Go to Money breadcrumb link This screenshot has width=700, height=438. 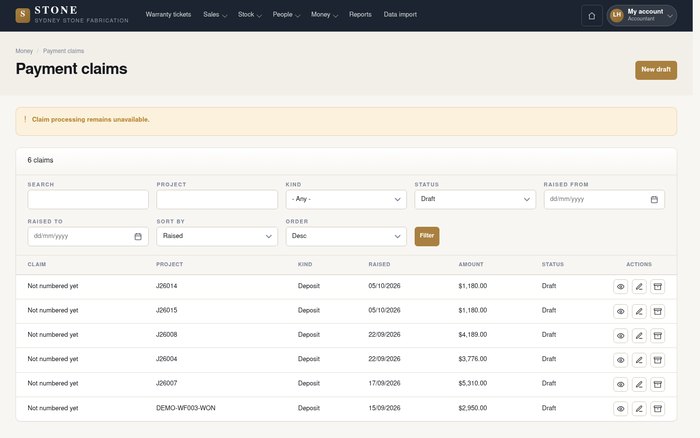[24, 51]
